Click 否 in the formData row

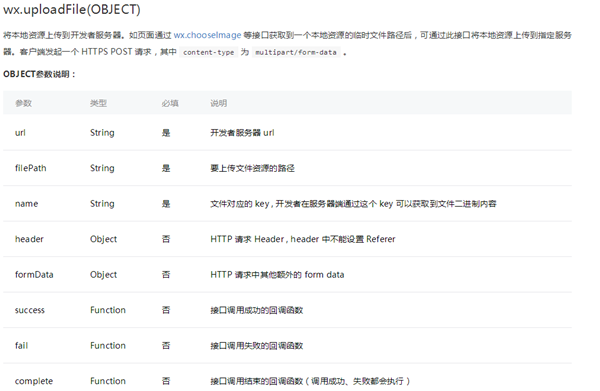(x=166, y=275)
